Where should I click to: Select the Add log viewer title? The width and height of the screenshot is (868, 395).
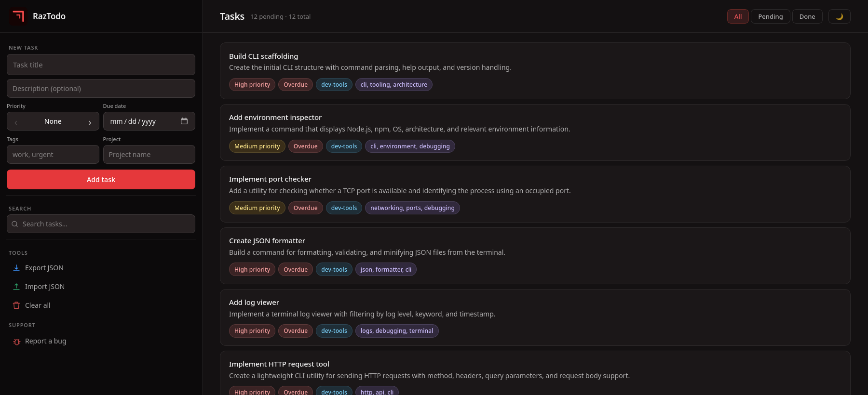coord(254,303)
